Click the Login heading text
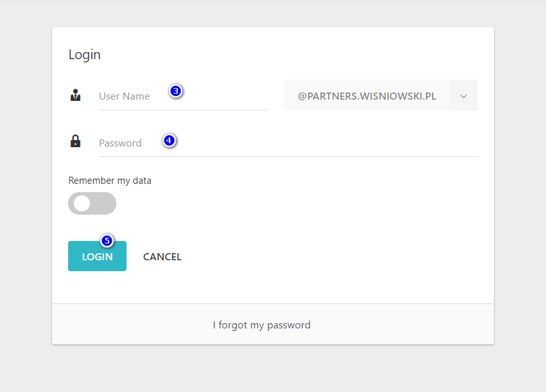 tap(85, 55)
